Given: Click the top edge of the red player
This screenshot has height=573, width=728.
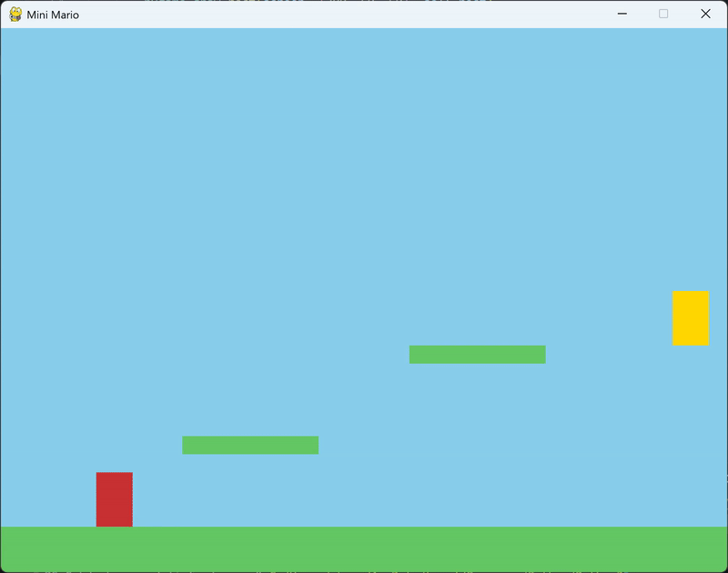Looking at the screenshot, I should click(x=114, y=474).
